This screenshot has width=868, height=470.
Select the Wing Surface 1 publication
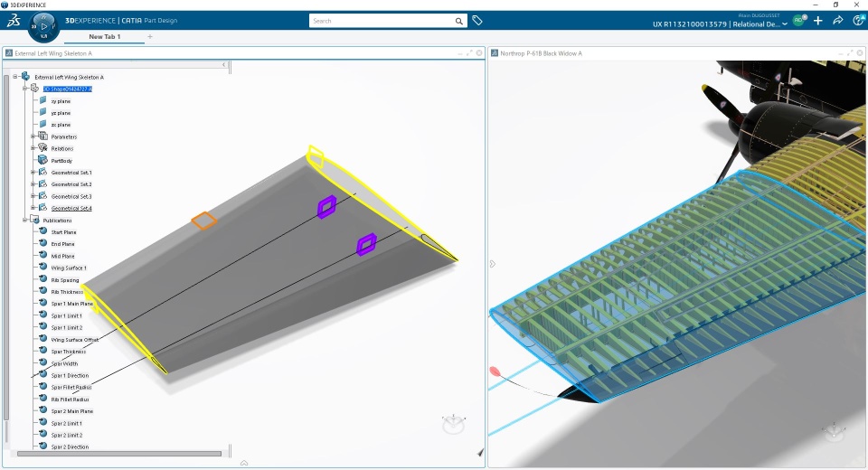click(69, 268)
